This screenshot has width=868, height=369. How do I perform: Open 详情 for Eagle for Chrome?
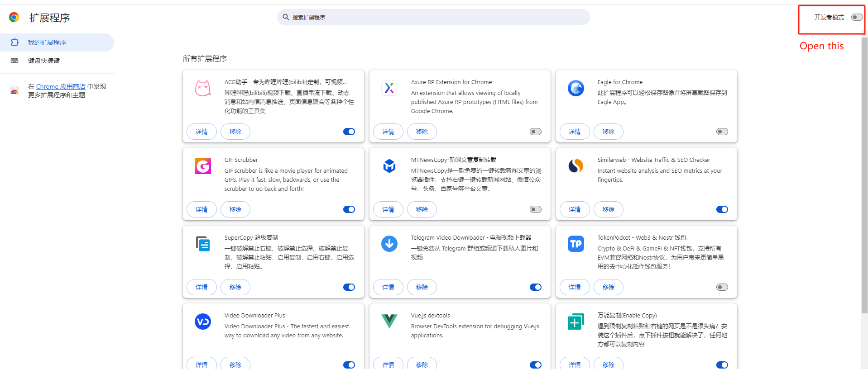[575, 132]
